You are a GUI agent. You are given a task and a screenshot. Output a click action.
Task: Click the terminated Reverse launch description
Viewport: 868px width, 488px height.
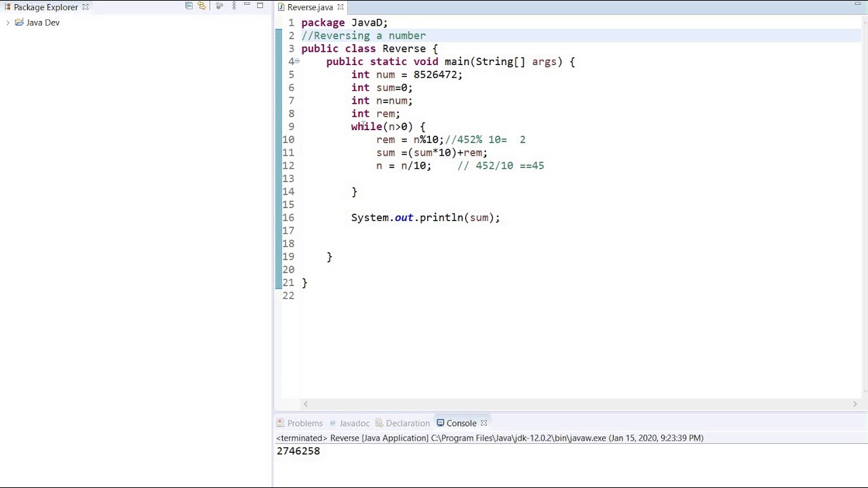490,438
